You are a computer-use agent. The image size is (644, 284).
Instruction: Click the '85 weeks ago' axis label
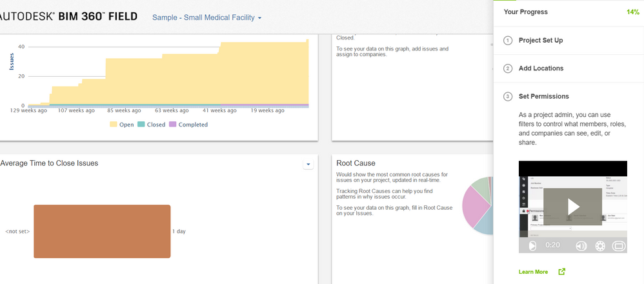pos(123,110)
